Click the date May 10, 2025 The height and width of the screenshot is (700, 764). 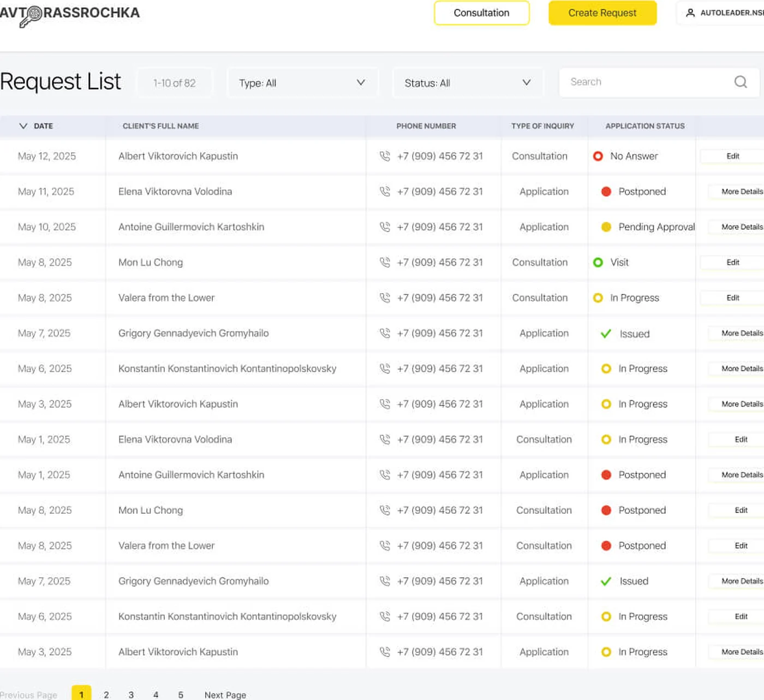click(x=47, y=227)
